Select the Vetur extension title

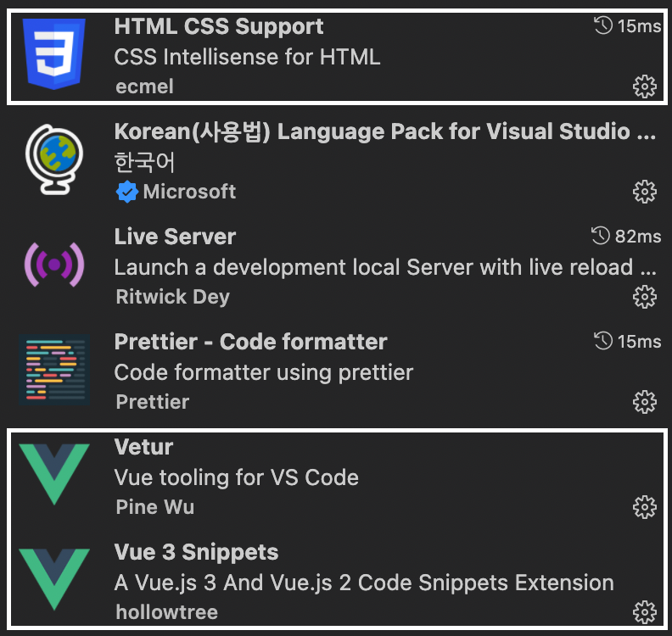click(x=143, y=447)
